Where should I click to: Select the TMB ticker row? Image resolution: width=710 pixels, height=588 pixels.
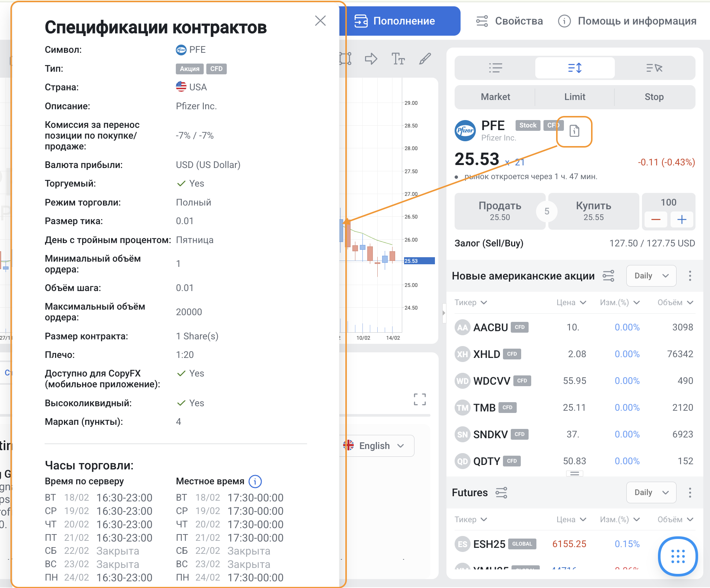(574, 408)
